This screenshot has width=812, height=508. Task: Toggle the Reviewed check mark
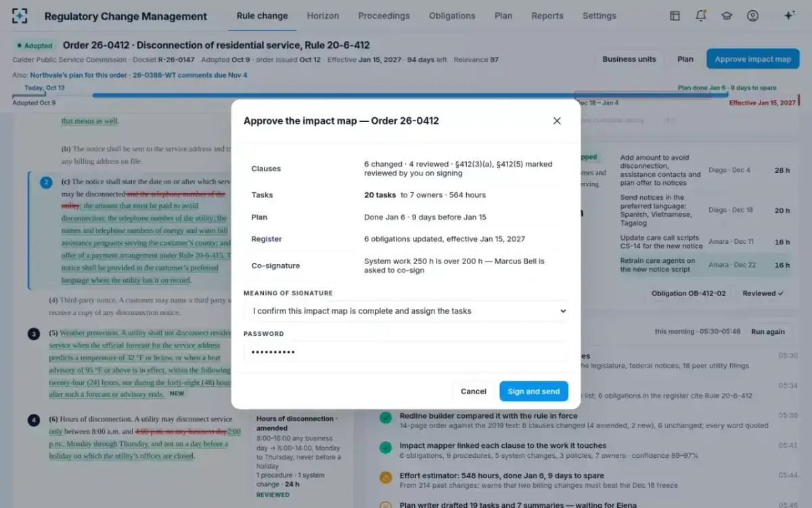[763, 293]
